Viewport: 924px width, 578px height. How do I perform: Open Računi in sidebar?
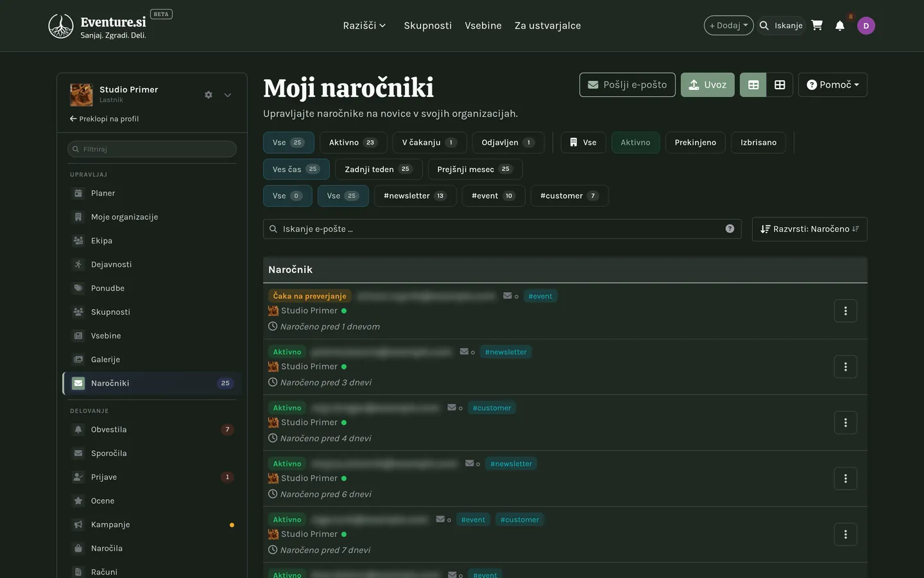coord(151,572)
